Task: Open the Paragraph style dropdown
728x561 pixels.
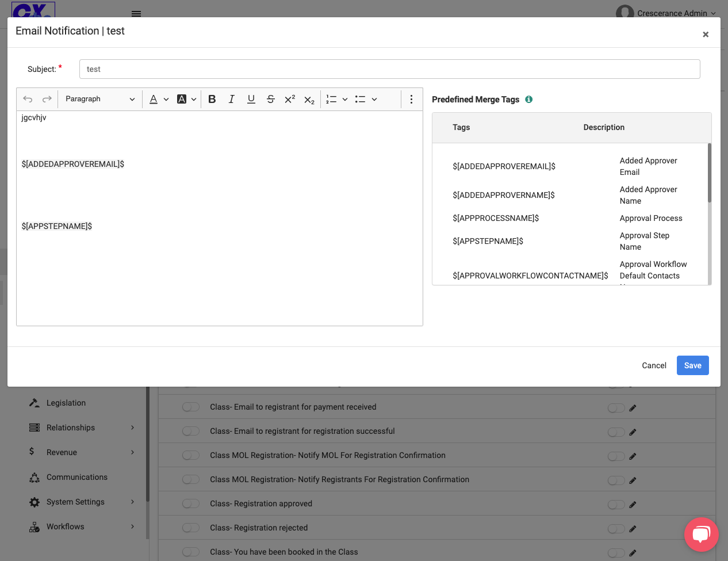Action: [100, 99]
